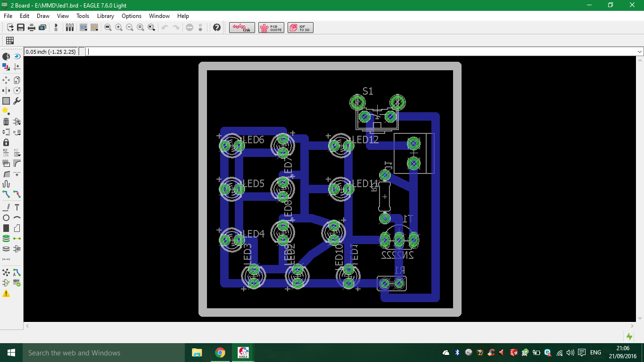Select the Move tool
Image resolution: width=644 pixels, height=362 pixels.
(6, 80)
